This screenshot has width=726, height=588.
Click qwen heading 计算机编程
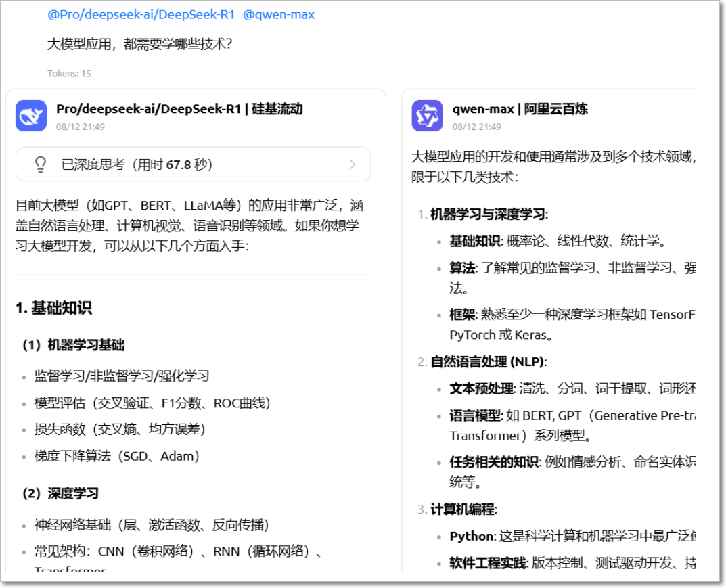click(464, 510)
